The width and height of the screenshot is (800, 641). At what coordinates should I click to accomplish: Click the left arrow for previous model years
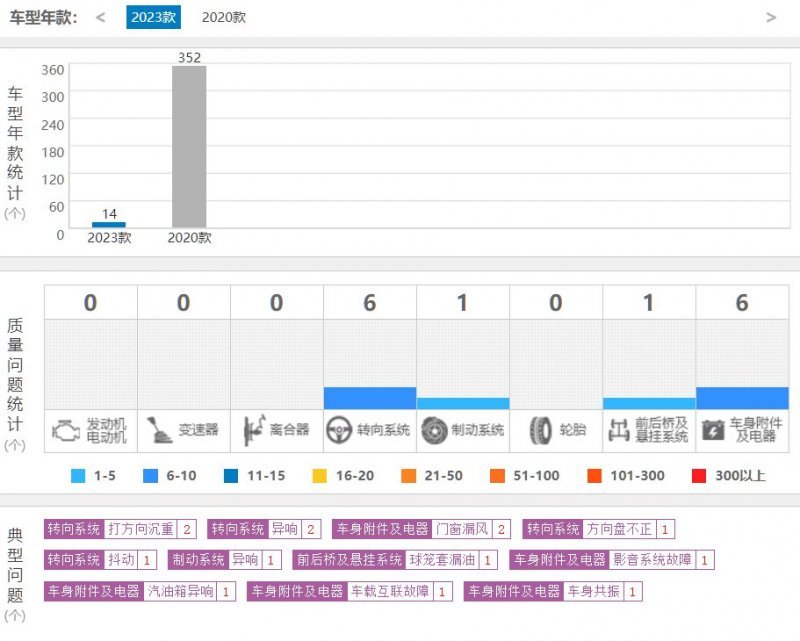(x=100, y=17)
